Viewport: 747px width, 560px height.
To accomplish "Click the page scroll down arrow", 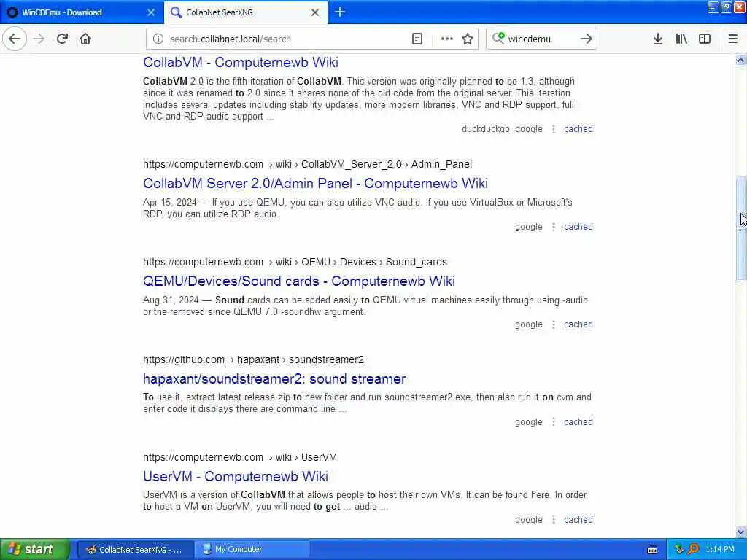I will (740, 532).
